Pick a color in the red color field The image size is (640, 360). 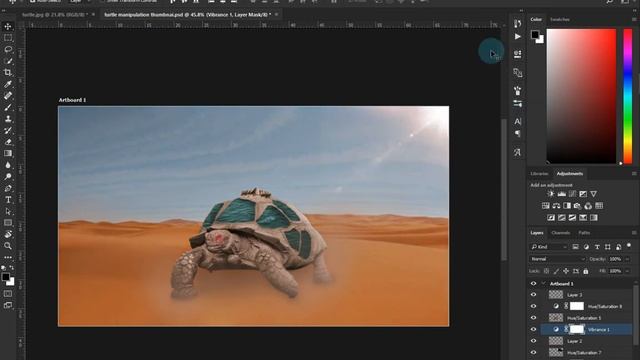[x=581, y=96]
